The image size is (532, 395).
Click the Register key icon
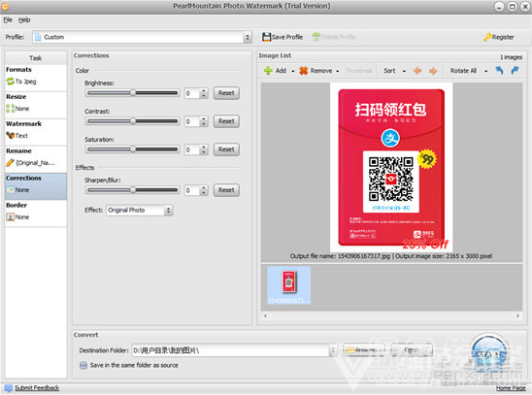click(x=487, y=37)
